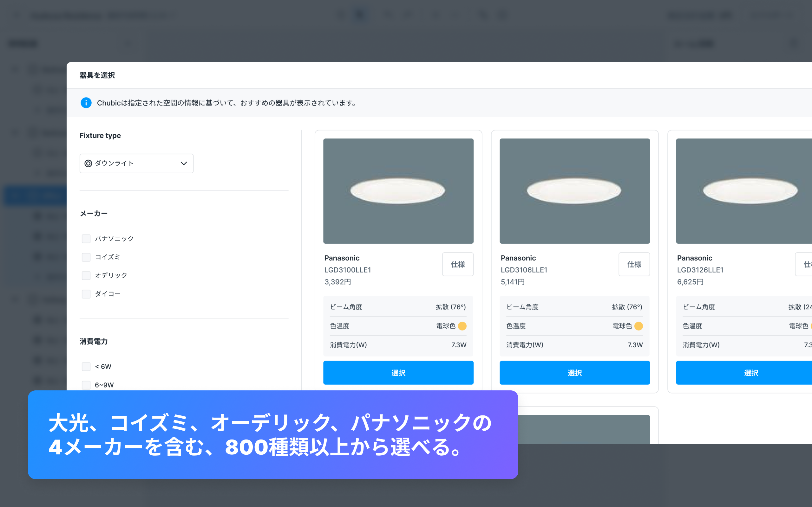The width and height of the screenshot is (812, 507).
Task: Click the info icon near Chubic message
Action: pyautogui.click(x=87, y=103)
